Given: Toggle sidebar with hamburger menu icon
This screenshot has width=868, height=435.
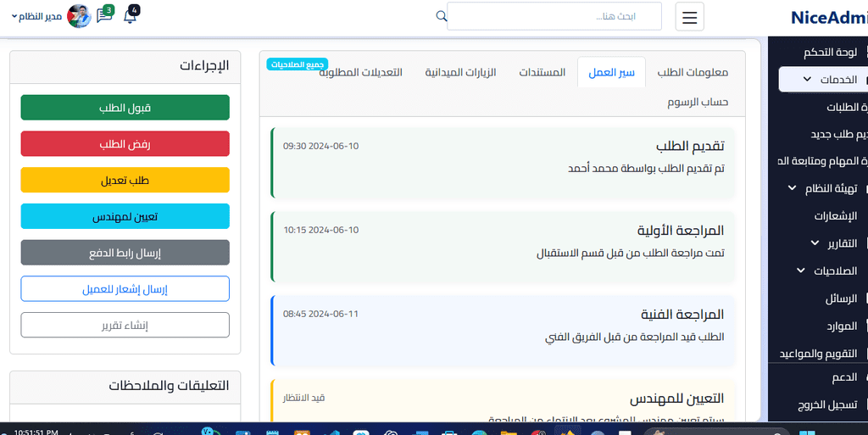Looking at the screenshot, I should coord(689,17).
